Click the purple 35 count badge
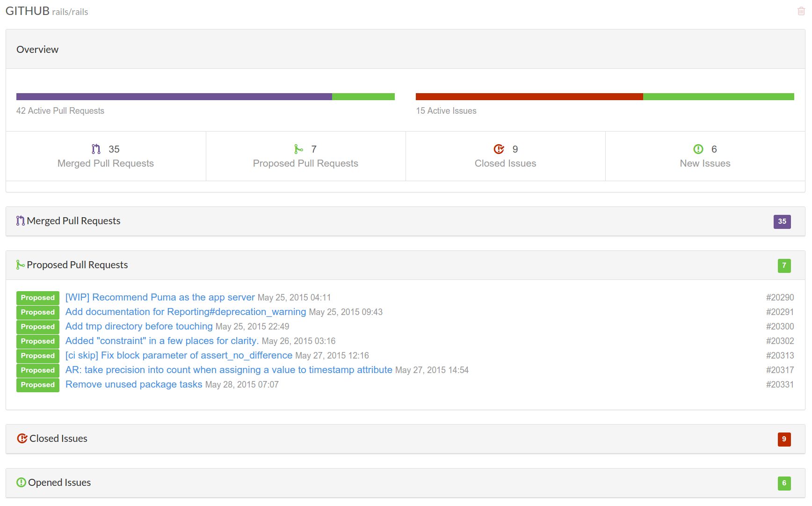Screen dimensions: 812x506 782,221
